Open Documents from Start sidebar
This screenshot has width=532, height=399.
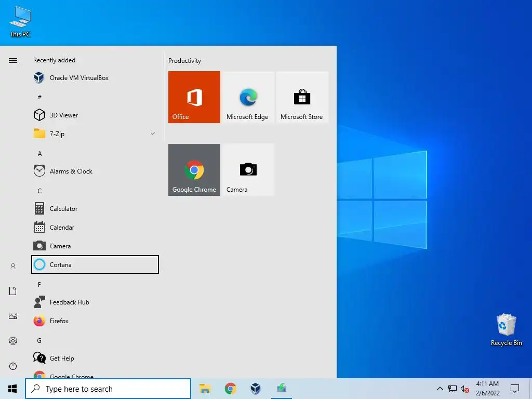point(13,291)
